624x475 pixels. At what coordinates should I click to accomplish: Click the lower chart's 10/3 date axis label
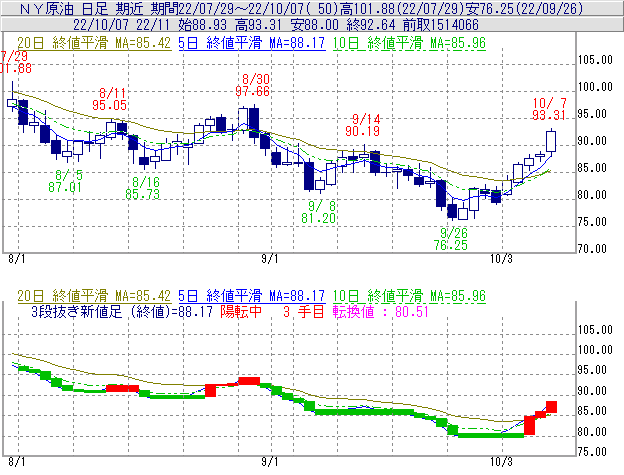pos(501,462)
